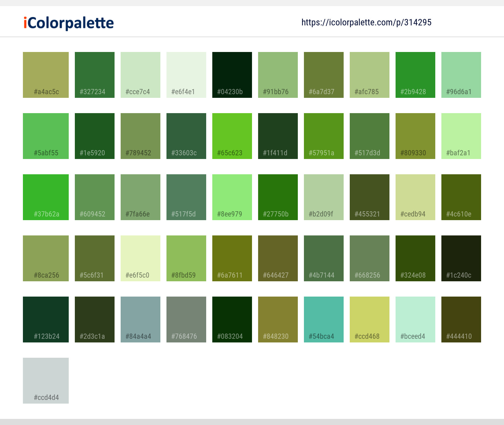Pick the #455321 swatch

click(x=370, y=197)
